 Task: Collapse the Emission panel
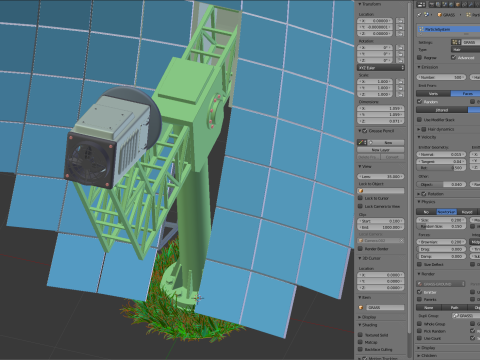tap(419, 67)
